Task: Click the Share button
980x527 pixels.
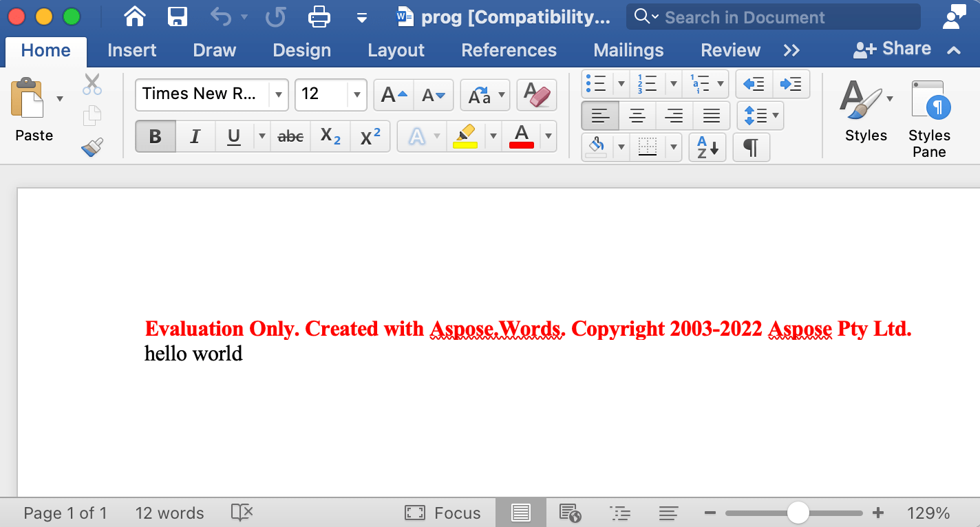Action: [893, 48]
